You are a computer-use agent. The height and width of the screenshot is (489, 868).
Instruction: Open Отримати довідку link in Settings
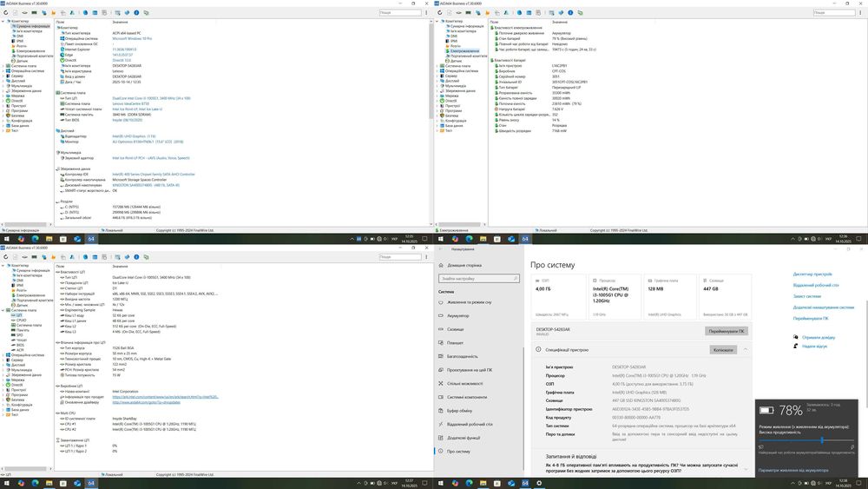819,337
